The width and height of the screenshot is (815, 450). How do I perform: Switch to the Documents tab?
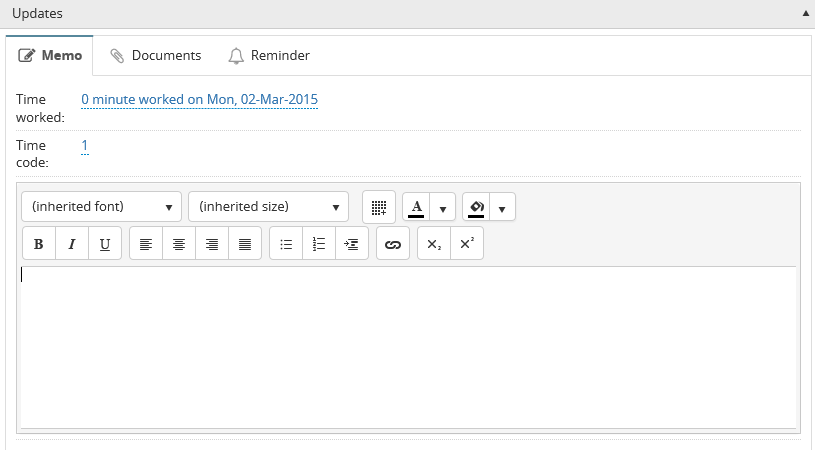coord(156,56)
